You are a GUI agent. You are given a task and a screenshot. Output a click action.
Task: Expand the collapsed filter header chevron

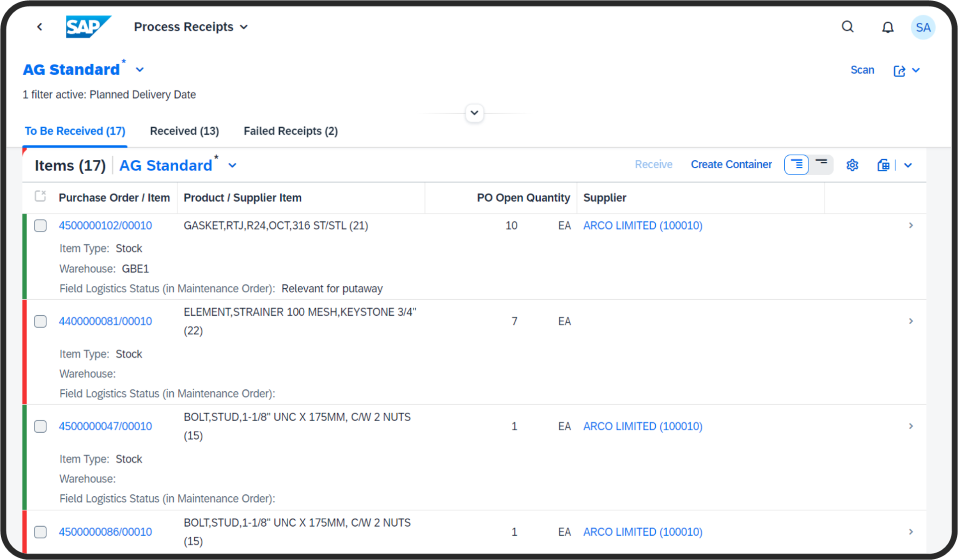click(x=474, y=113)
